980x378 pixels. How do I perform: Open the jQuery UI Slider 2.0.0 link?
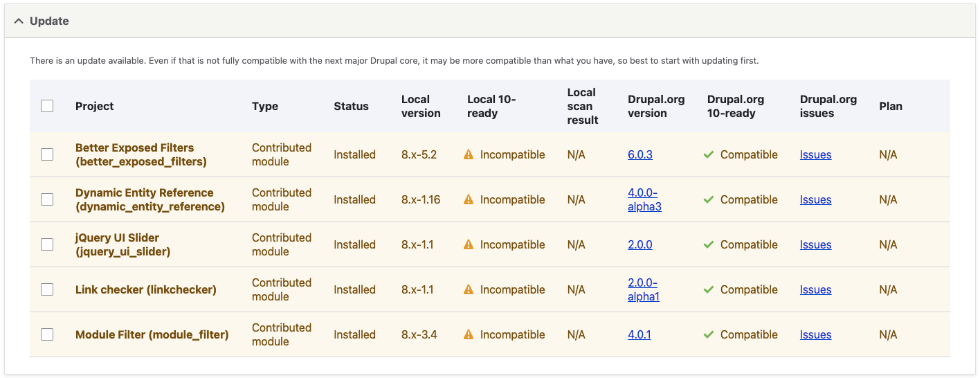(640, 244)
